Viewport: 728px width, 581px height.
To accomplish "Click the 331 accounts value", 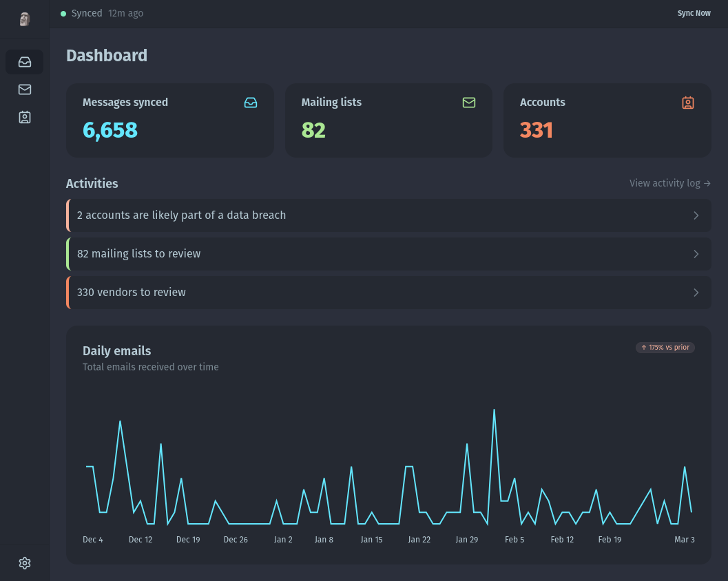I will click(537, 130).
